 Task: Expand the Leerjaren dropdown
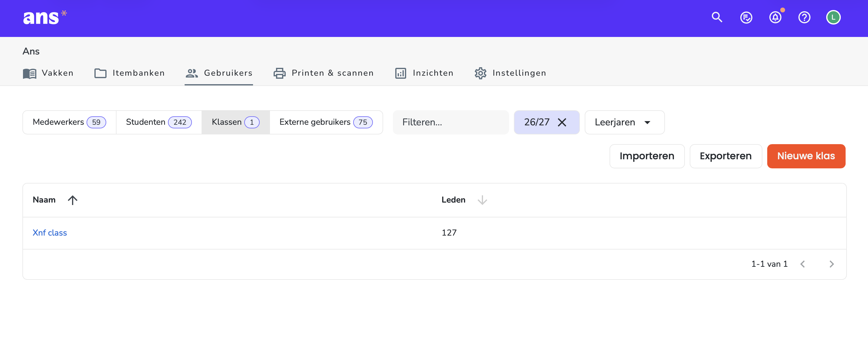624,122
